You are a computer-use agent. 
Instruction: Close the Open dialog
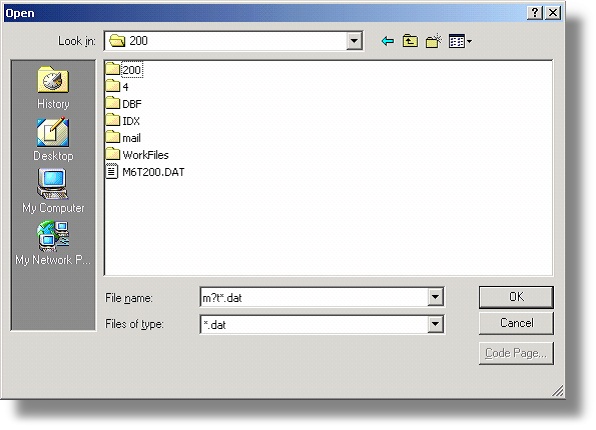coord(553,13)
